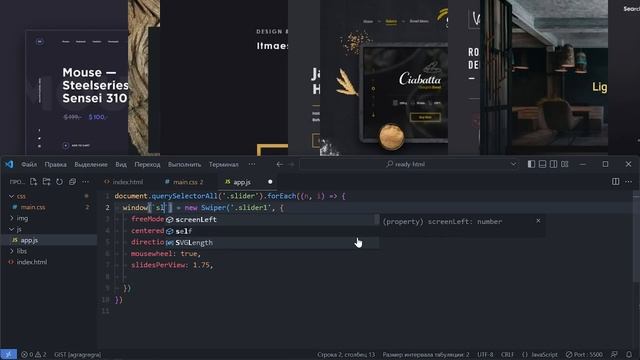Open dark interior photo preview in browser
This screenshot has height=360, width=640.
(544, 78)
